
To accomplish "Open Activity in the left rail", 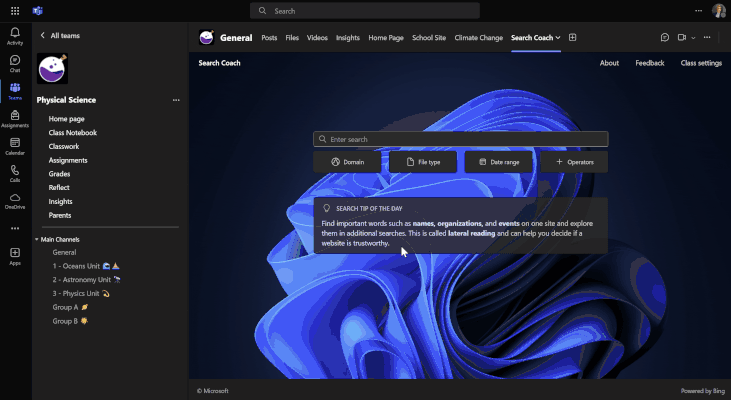I will coord(15,36).
